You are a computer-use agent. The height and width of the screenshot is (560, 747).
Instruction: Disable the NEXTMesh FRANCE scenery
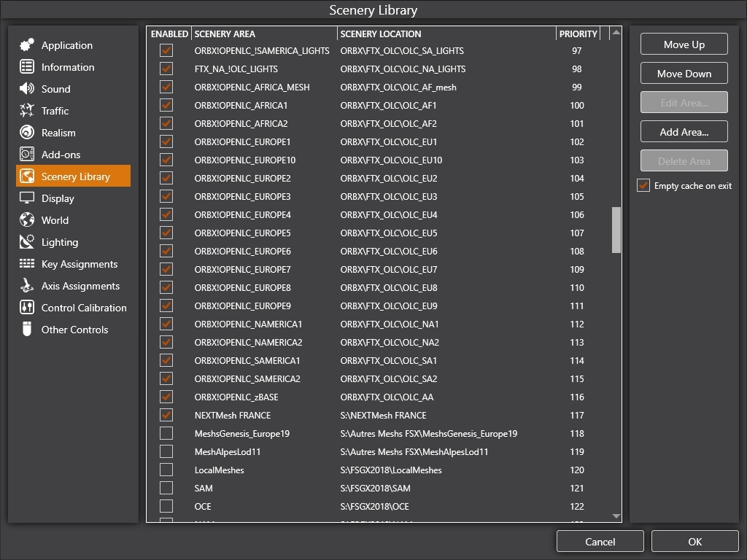click(166, 415)
